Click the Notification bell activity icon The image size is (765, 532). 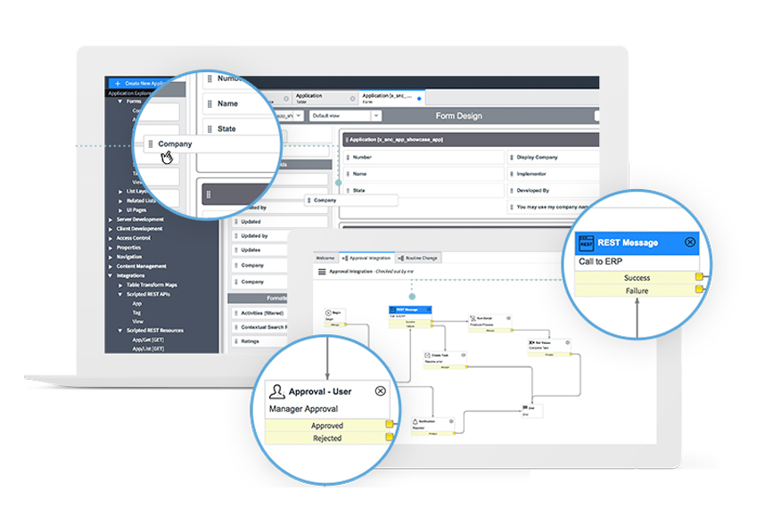[x=415, y=422]
